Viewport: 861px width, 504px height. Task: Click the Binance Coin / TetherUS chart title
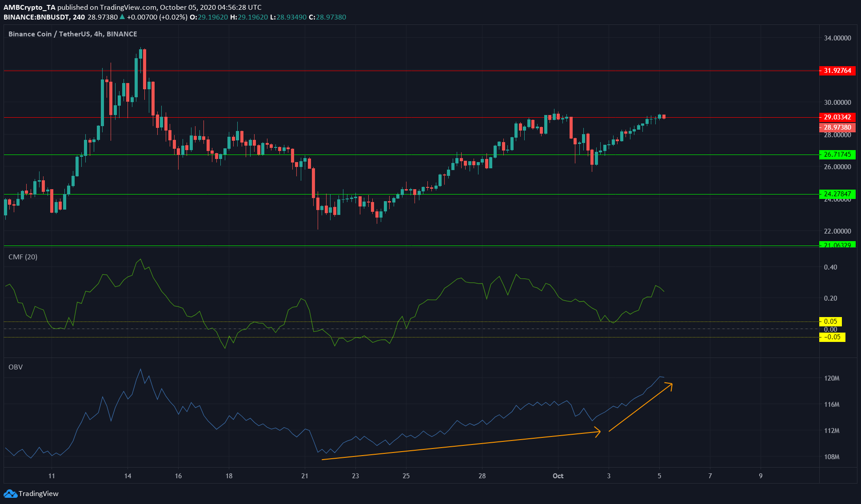73,34
